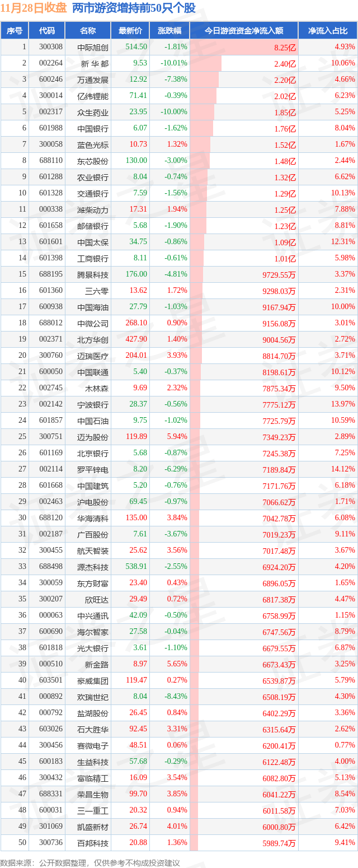Viewport: 358px width, 868px height.
Task: Select price 130.00 for 东芯股份
Action: tap(136, 161)
